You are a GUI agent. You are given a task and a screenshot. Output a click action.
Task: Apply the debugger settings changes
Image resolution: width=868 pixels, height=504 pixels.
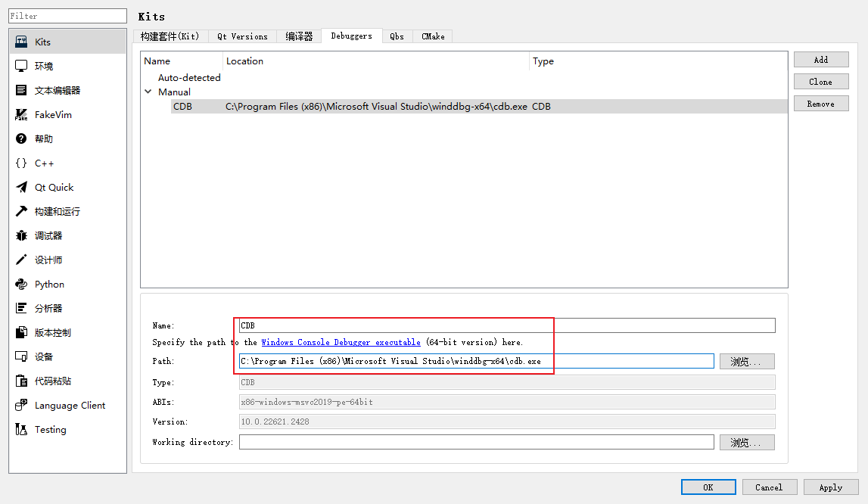pyautogui.click(x=831, y=487)
